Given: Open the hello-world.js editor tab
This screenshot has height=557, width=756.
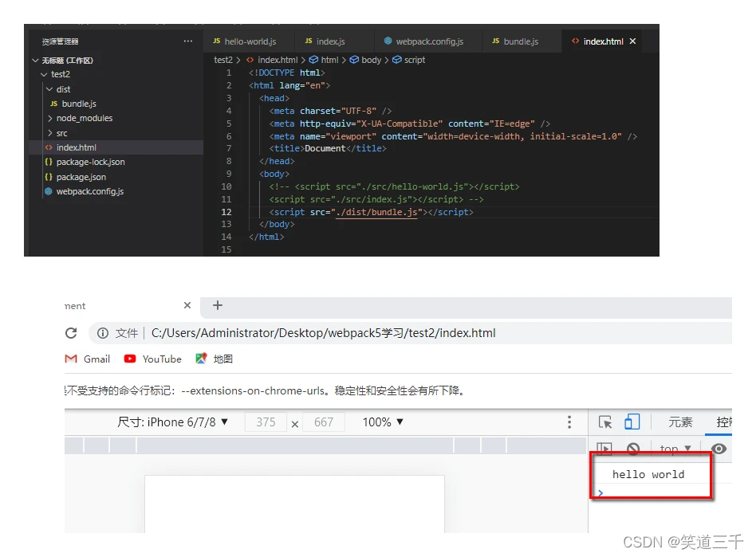Looking at the screenshot, I should tap(245, 41).
